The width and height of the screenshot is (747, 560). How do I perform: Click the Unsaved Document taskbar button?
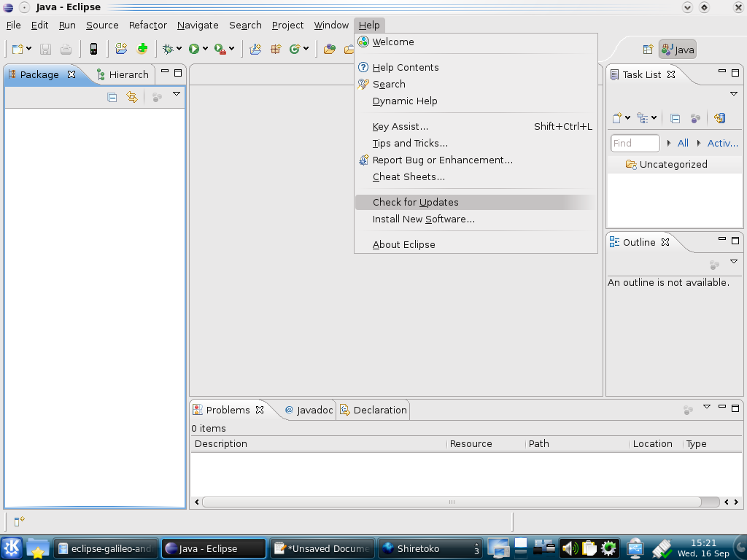pyautogui.click(x=322, y=548)
